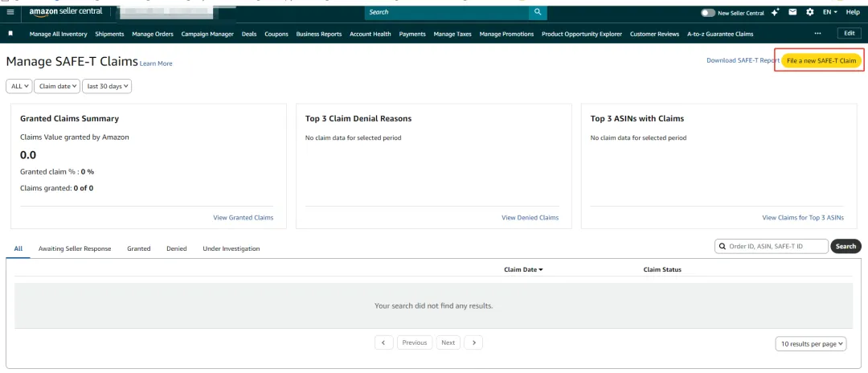Open the sparkle assistant icon
Image resolution: width=868 pixels, height=373 pixels.
[x=775, y=12]
